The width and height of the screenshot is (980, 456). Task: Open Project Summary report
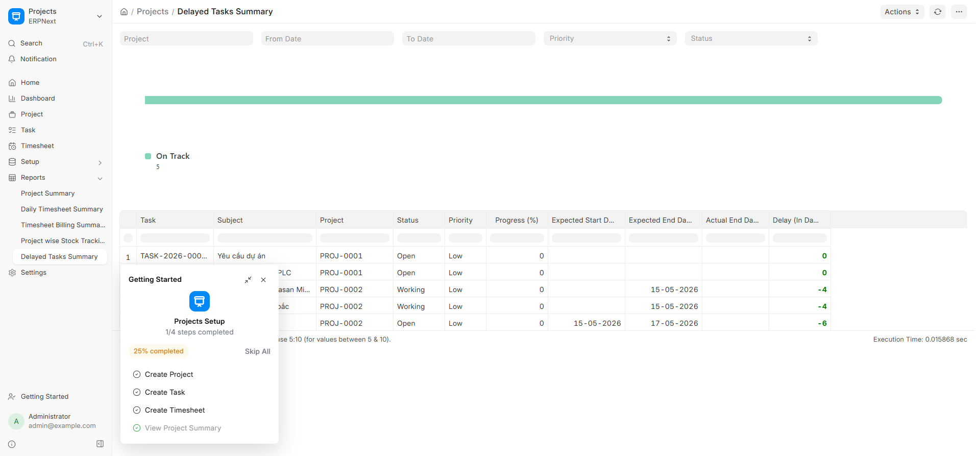pos(47,194)
